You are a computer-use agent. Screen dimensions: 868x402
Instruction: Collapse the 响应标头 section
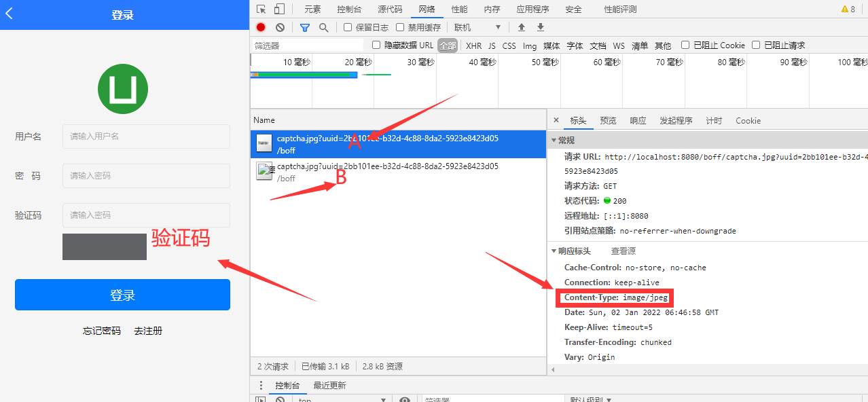pos(554,251)
